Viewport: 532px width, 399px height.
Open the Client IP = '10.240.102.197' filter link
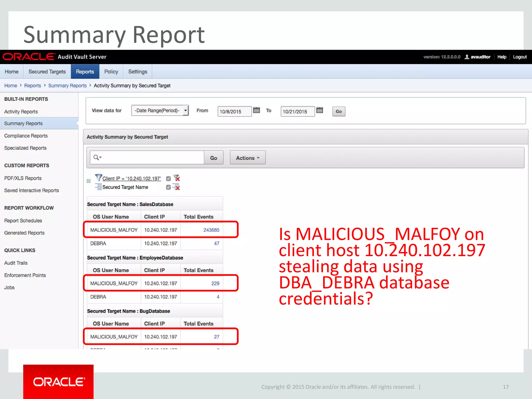[x=132, y=178]
